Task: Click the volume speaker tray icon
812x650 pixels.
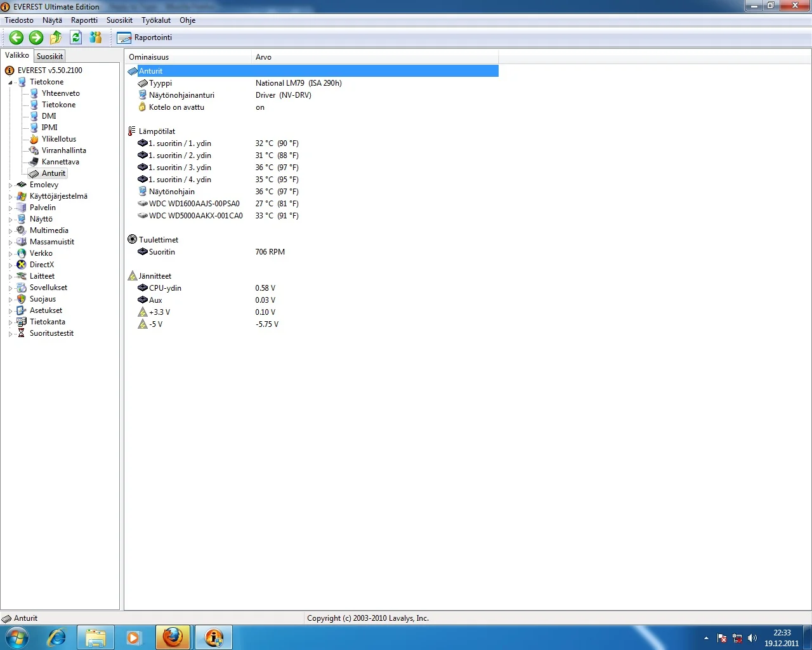Action: pyautogui.click(x=752, y=638)
